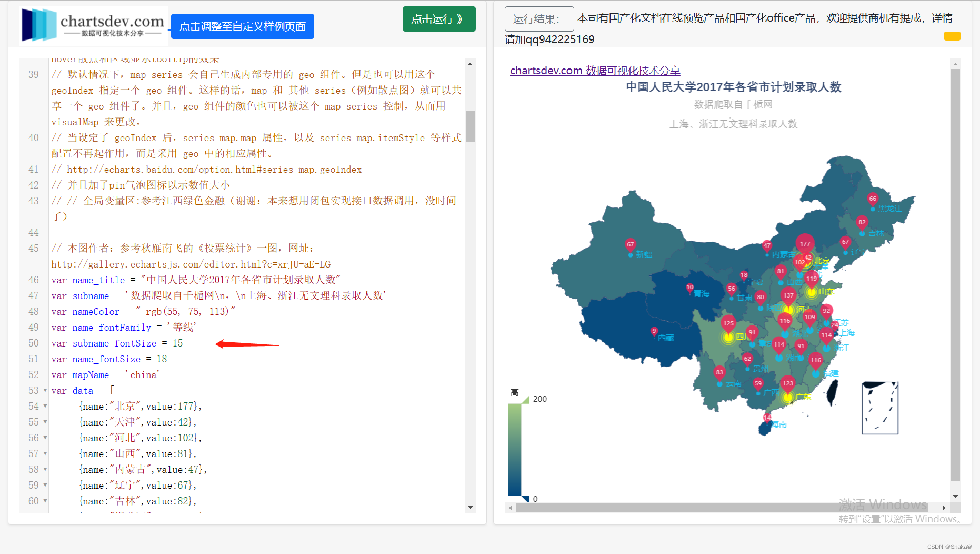Collapse the fold arrow at line 59
The image size is (980, 554).
coord(45,486)
